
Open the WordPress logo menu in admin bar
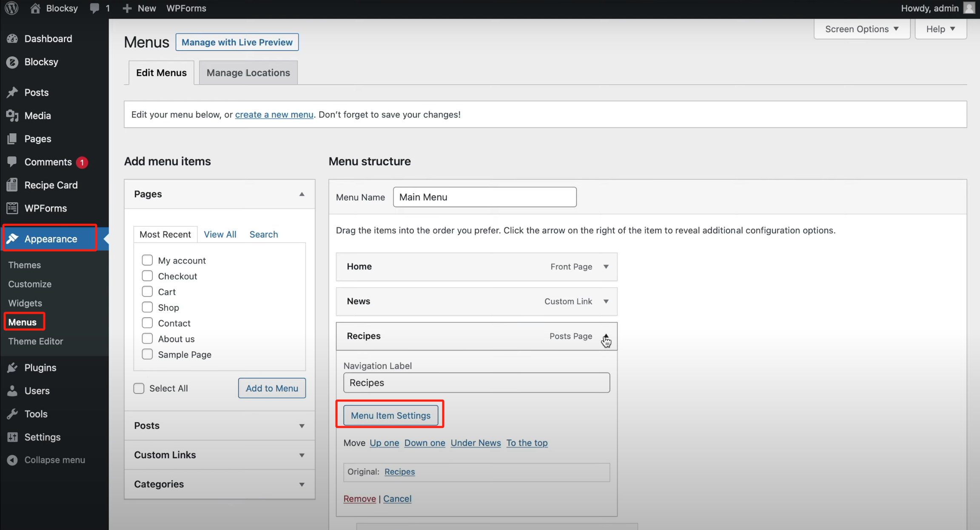pyautogui.click(x=11, y=8)
